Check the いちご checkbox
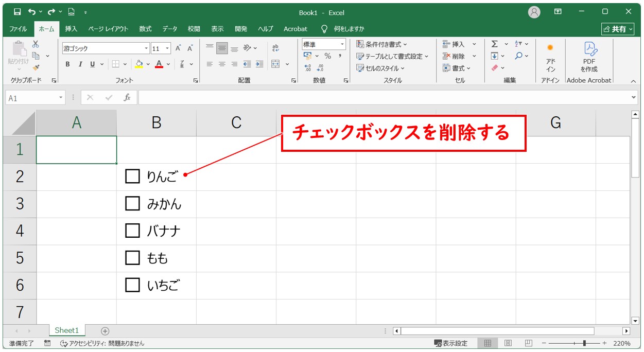This screenshot has width=644, height=352. point(133,285)
